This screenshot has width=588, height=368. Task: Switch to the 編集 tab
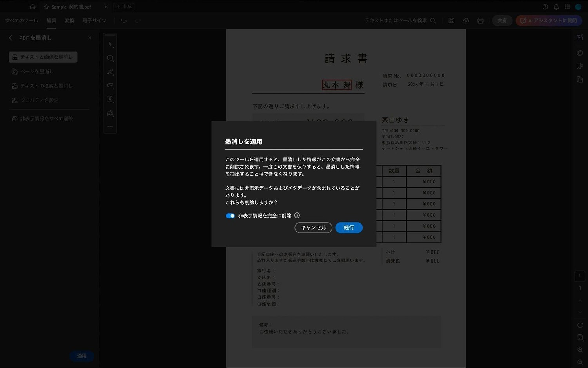pyautogui.click(x=51, y=20)
